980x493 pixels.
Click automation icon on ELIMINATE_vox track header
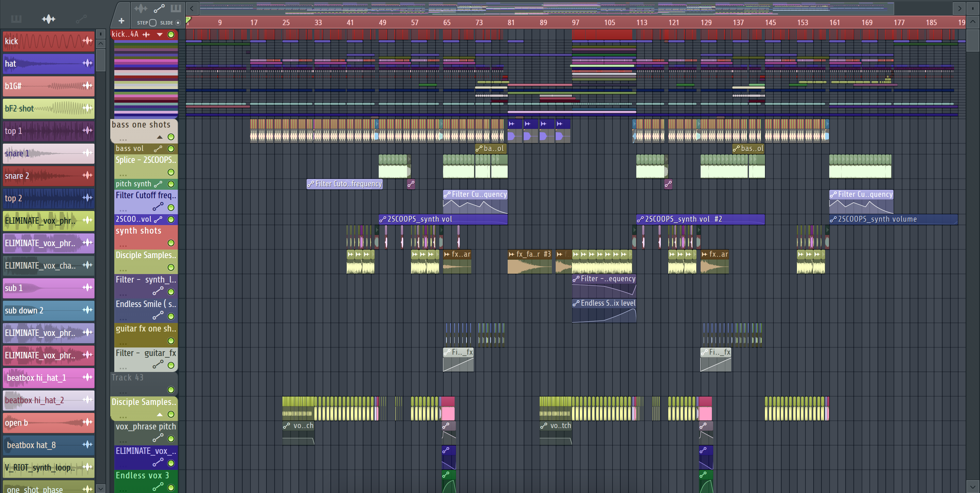[158, 462]
